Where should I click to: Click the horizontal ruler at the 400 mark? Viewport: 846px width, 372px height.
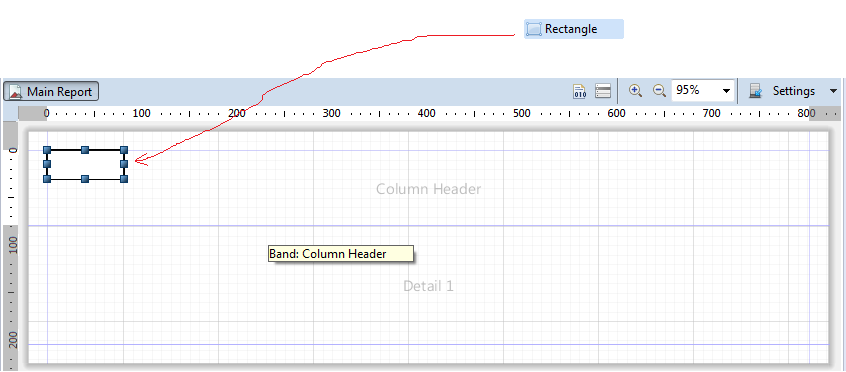426,113
